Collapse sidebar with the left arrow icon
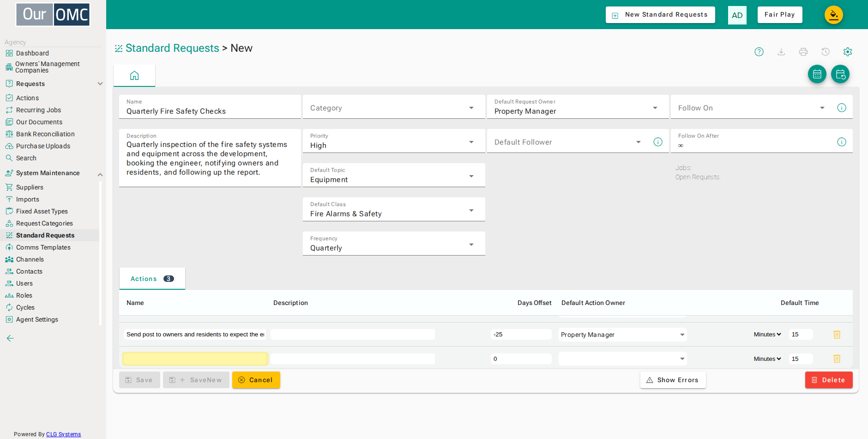 10,338
